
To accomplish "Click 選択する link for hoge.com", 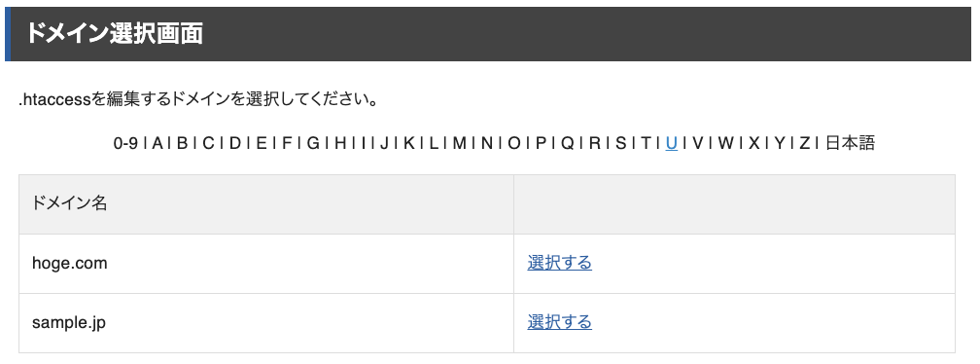I will point(559,263).
